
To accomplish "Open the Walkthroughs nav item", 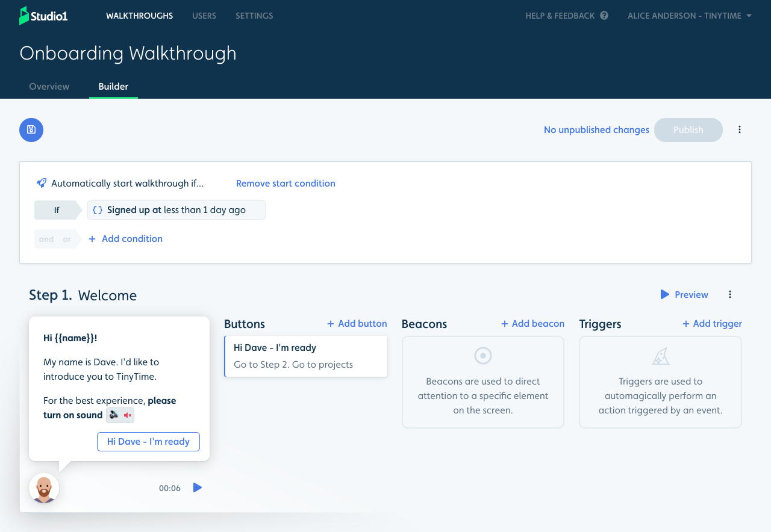I will tap(140, 16).
